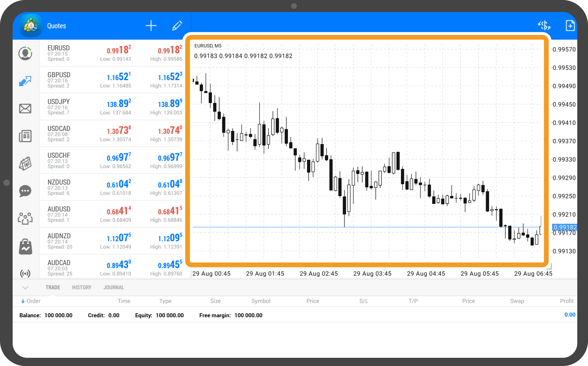
Task: Collapse the bottom panel with chevron
Action: 26,288
